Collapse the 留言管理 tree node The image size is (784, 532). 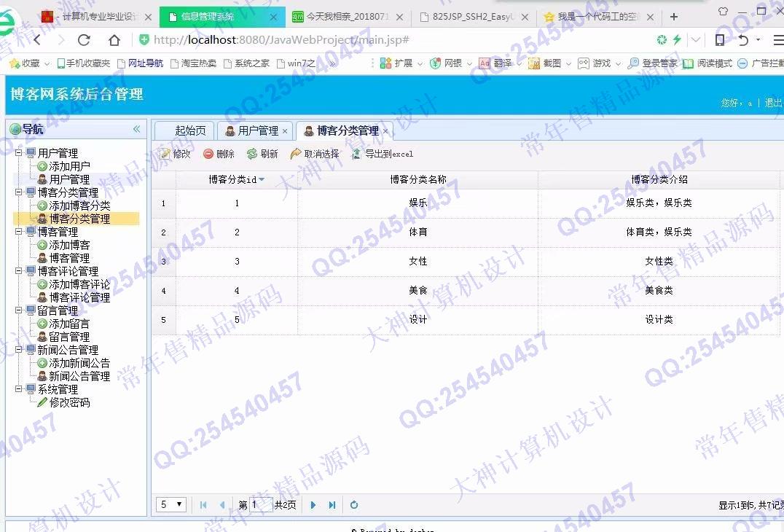tap(18, 310)
